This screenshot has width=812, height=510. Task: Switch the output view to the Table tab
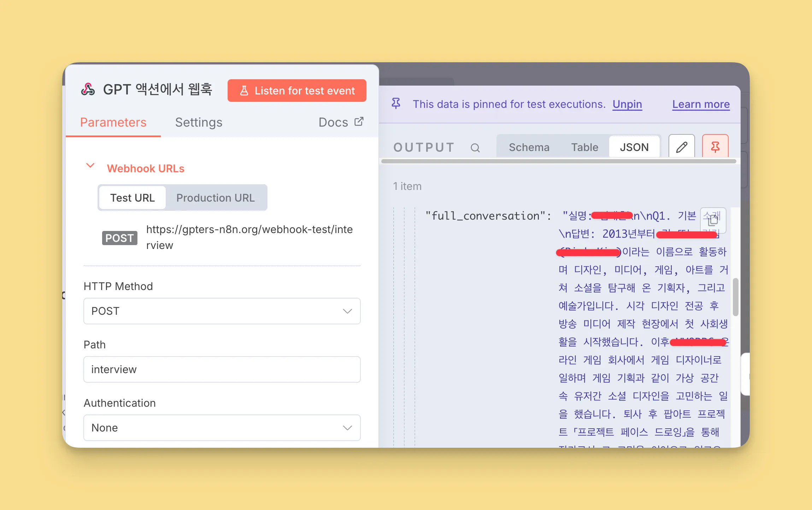click(x=584, y=147)
